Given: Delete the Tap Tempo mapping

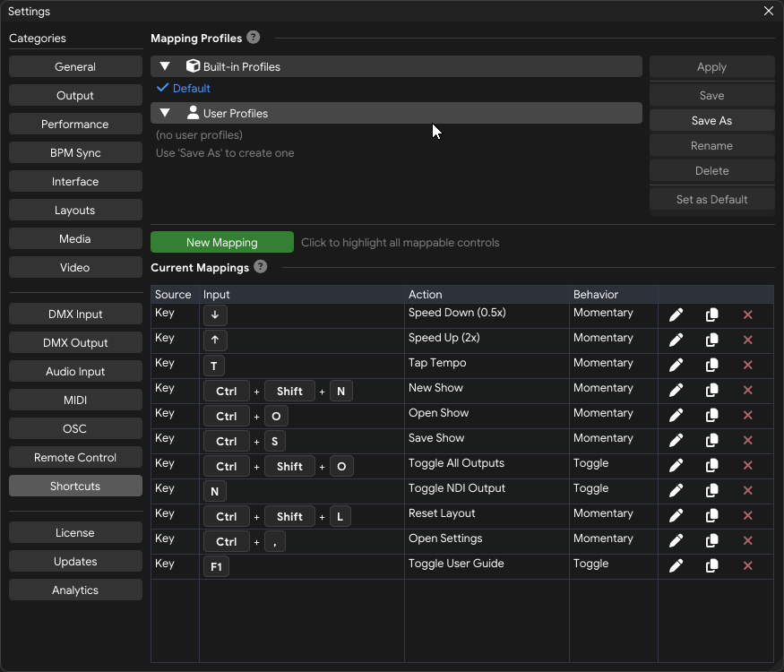Looking at the screenshot, I should (748, 365).
